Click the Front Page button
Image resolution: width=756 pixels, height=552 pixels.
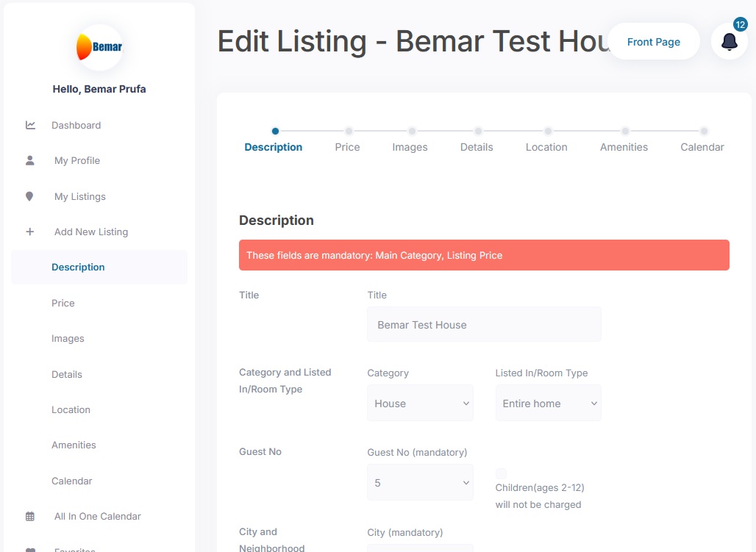point(653,42)
